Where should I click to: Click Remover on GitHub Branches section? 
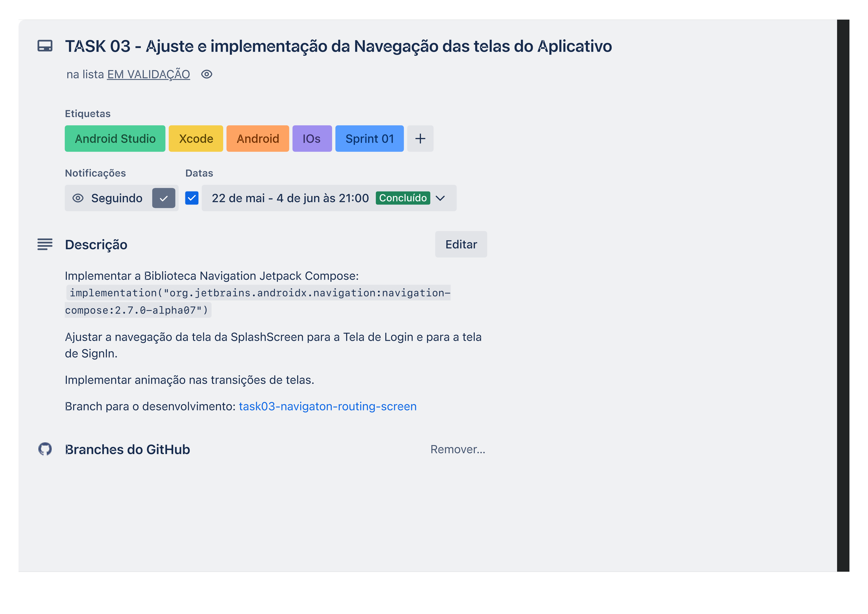(458, 449)
